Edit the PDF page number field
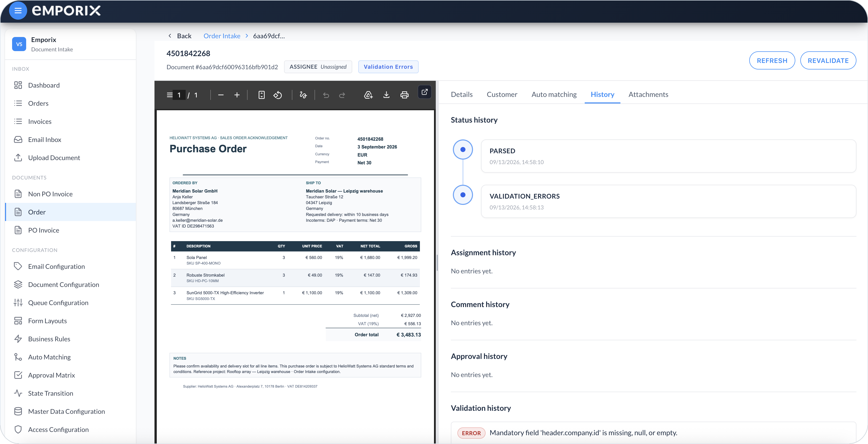Image resolution: width=868 pixels, height=444 pixels. tap(179, 95)
